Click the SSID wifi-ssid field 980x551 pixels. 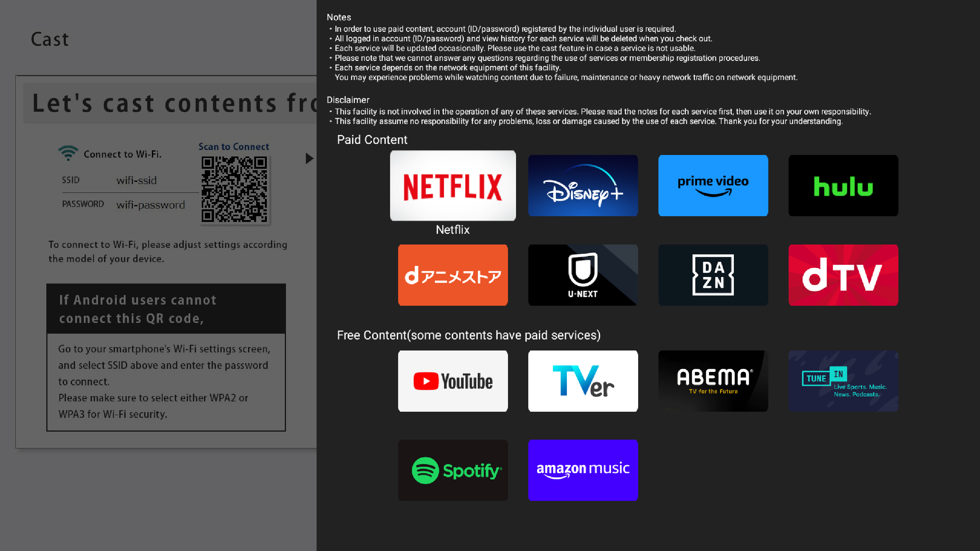click(136, 179)
